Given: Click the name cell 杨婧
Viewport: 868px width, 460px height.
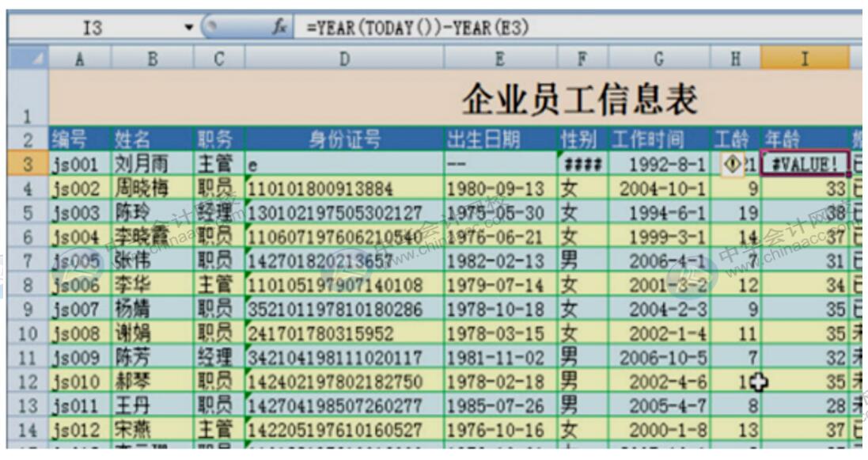Looking at the screenshot, I should tap(152, 310).
